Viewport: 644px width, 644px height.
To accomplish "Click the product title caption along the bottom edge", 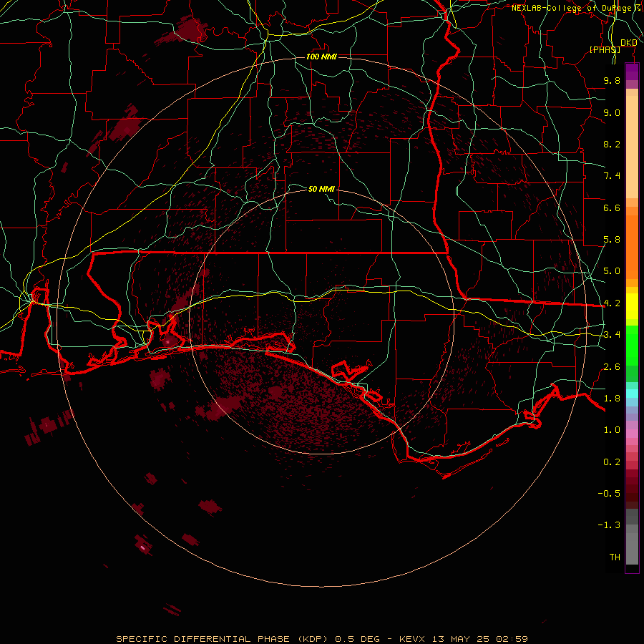I will (321, 639).
